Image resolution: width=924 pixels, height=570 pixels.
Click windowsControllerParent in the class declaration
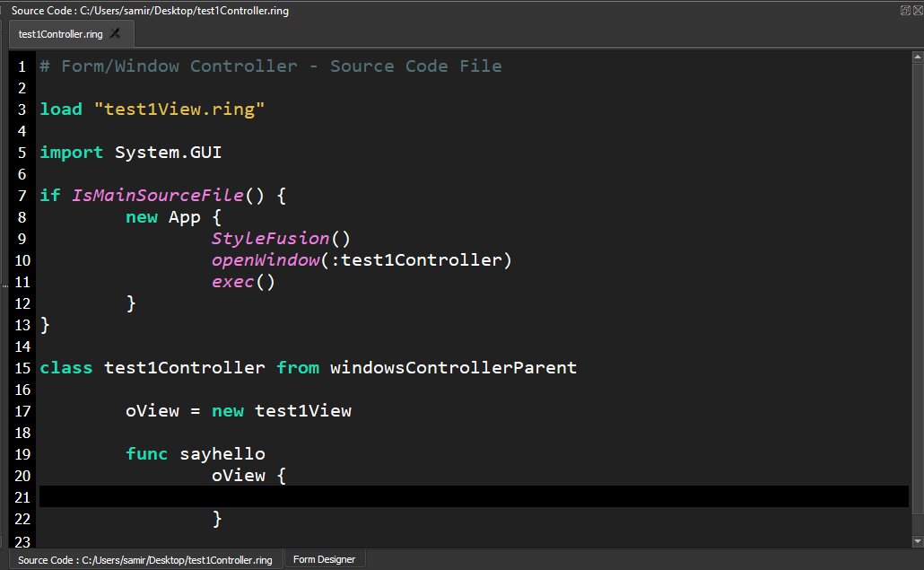(x=453, y=368)
